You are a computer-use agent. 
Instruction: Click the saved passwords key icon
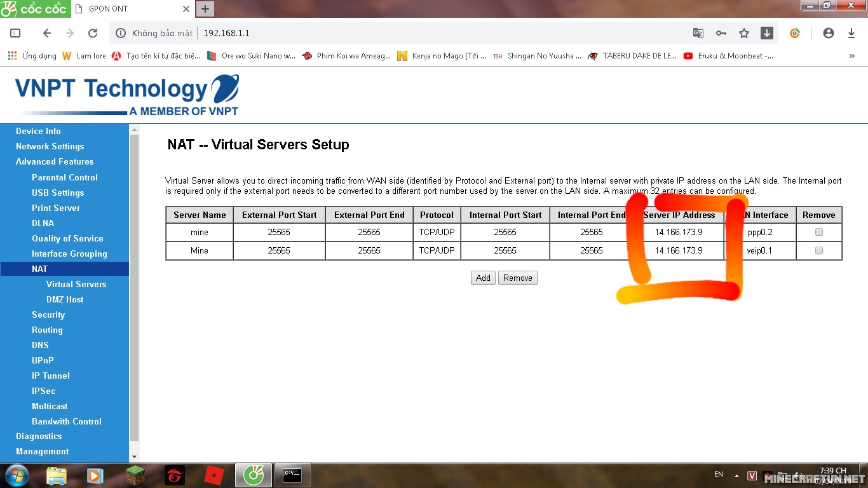coord(721,33)
